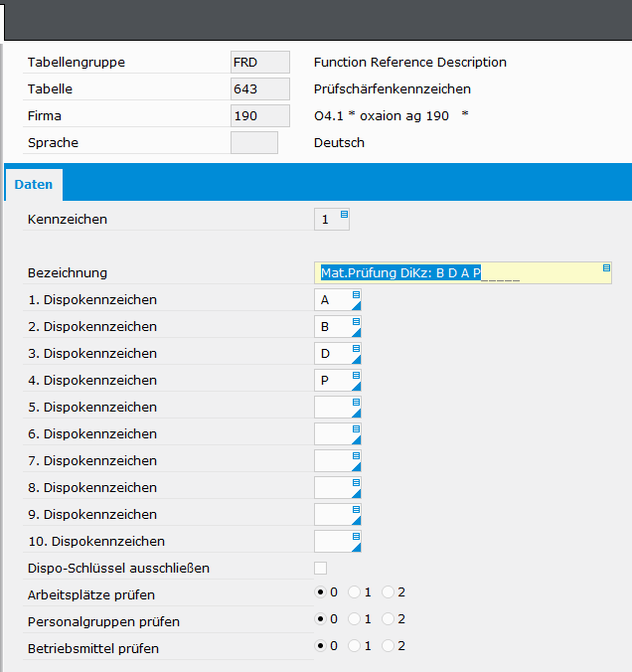Open value-help icon of 5. Dispokennzeichen

click(x=356, y=402)
